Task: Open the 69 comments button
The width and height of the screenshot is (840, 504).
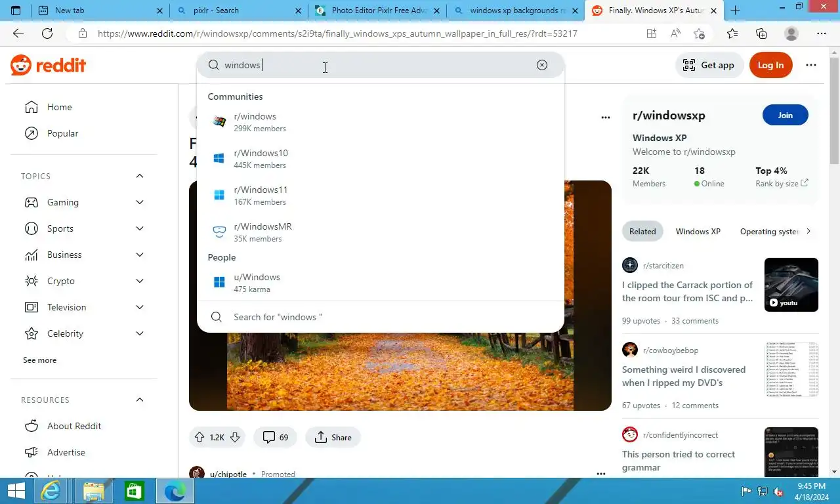Action: coord(276,437)
